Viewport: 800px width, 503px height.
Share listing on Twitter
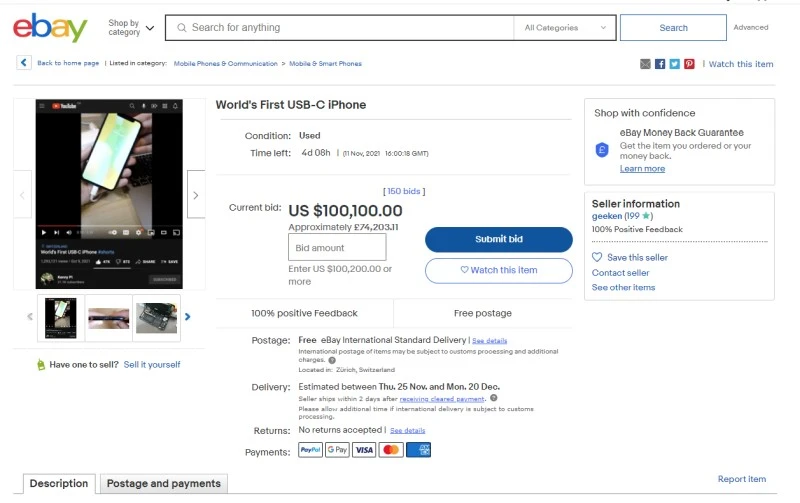click(675, 64)
